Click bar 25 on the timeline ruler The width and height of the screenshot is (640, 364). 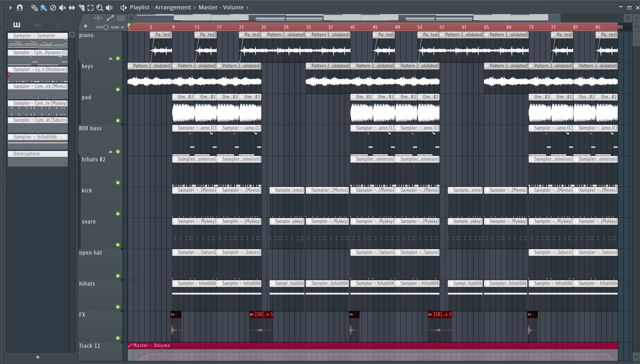[264, 27]
